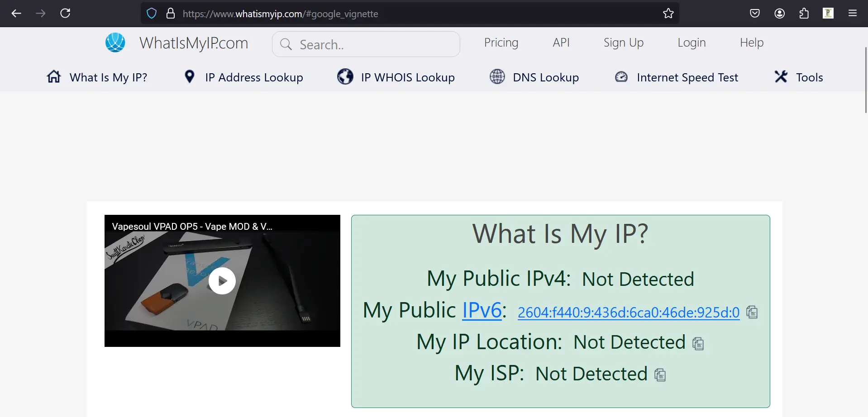Click the browser forward arrow
This screenshot has width=868, height=417.
pyautogui.click(x=41, y=14)
